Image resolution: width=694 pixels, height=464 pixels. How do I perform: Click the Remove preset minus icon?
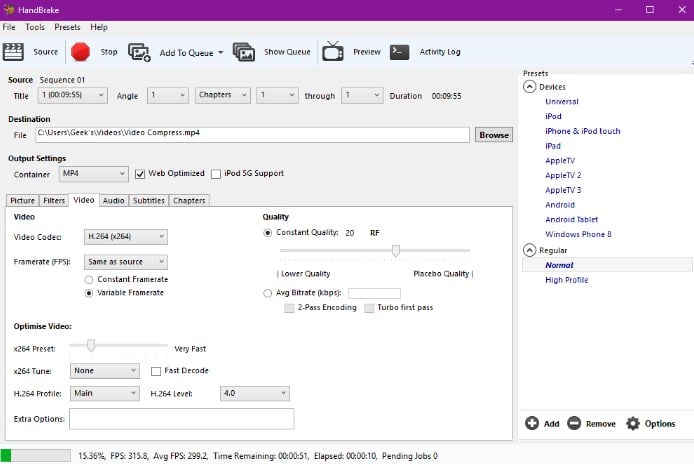coord(574,423)
